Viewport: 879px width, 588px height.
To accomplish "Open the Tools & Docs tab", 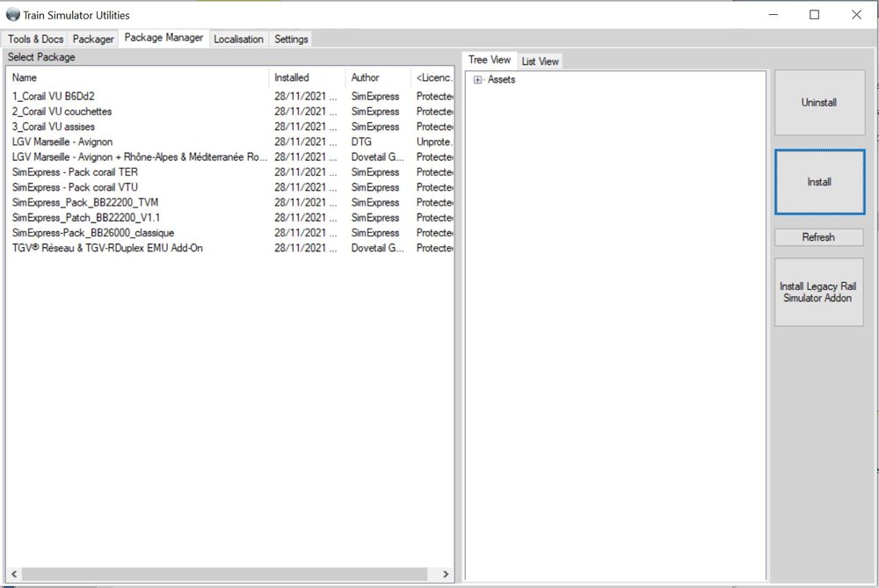I will pyautogui.click(x=35, y=40).
